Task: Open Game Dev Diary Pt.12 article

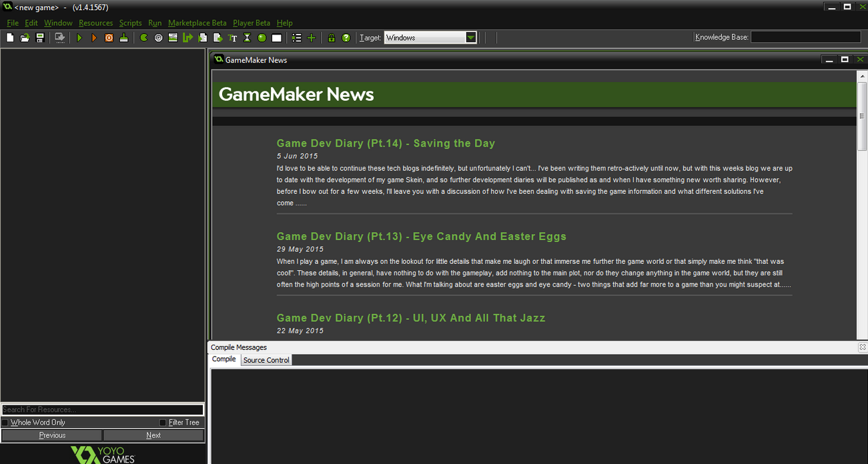Action: (x=411, y=318)
